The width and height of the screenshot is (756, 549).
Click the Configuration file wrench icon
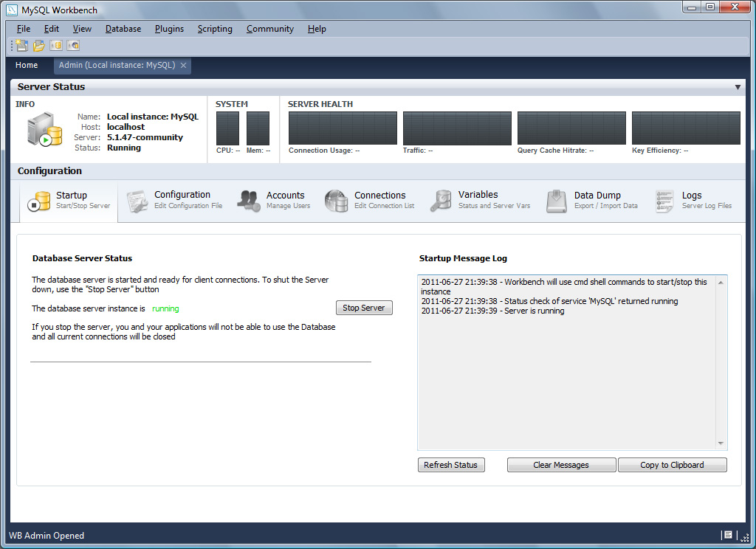(x=137, y=201)
